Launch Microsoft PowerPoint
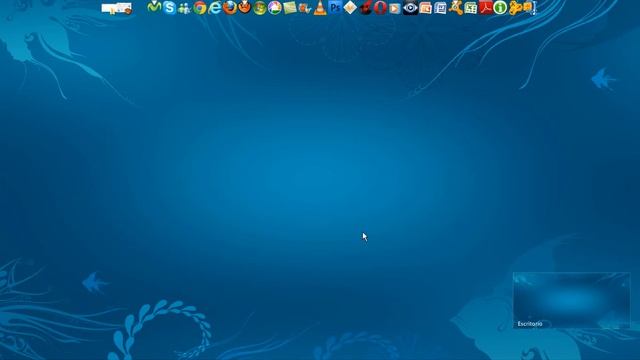Screen dimensions: 640x360 pyautogui.click(x=425, y=8)
